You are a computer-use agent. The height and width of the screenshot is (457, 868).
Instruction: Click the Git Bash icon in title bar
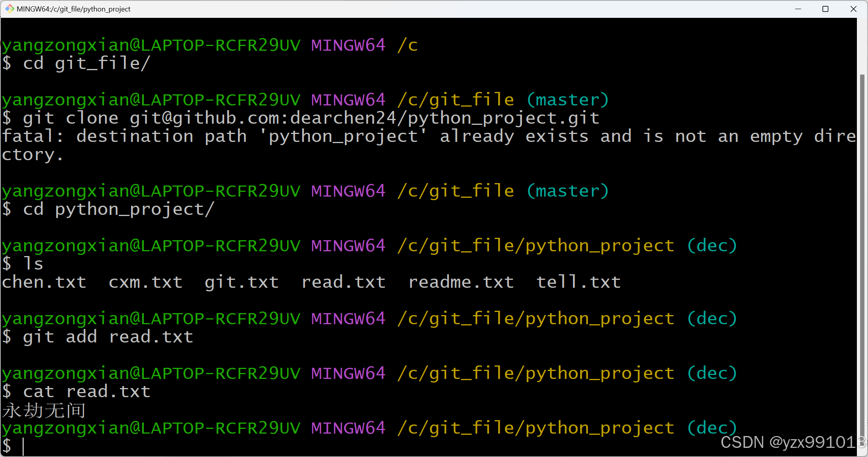[x=9, y=9]
